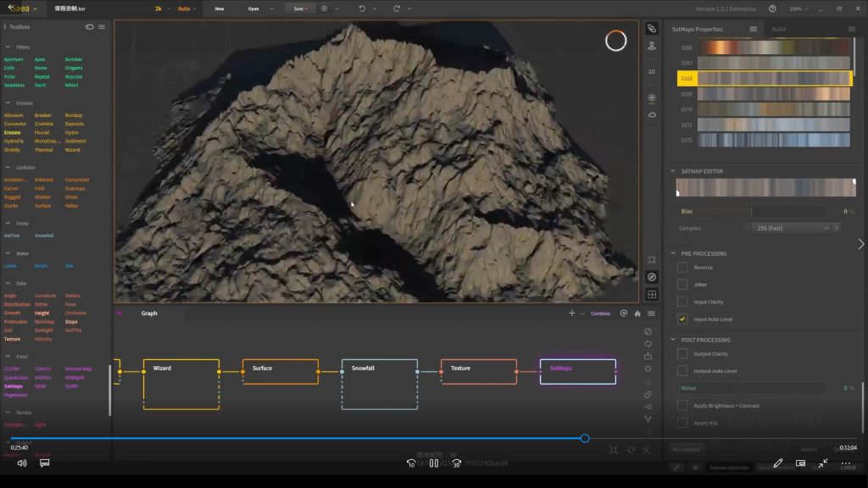Open the sun lighting settings icon
Image resolution: width=868 pixels, height=488 pixels.
click(x=651, y=98)
